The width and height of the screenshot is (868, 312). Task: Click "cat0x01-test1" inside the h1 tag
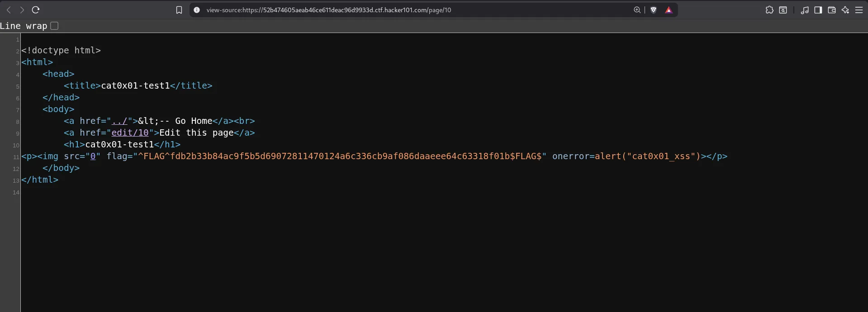coord(119,144)
